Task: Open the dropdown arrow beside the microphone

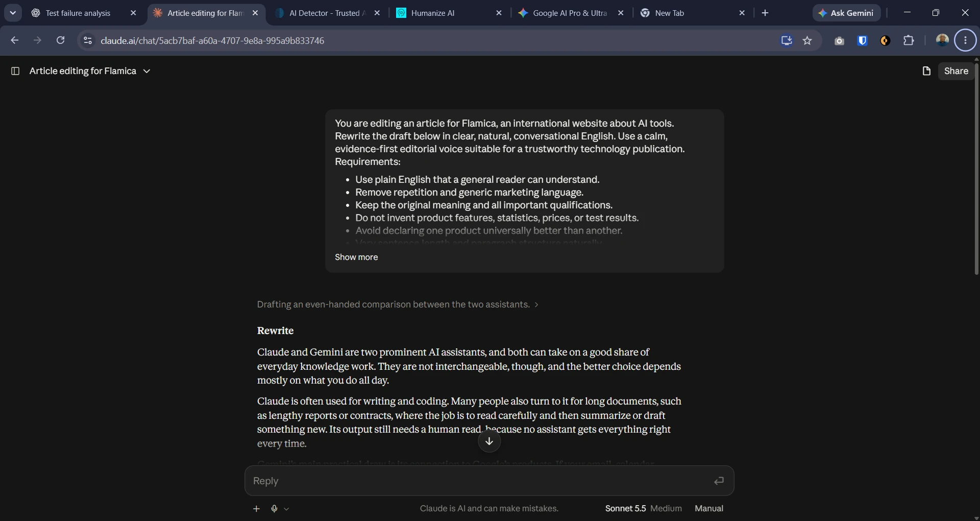Action: [286, 509]
